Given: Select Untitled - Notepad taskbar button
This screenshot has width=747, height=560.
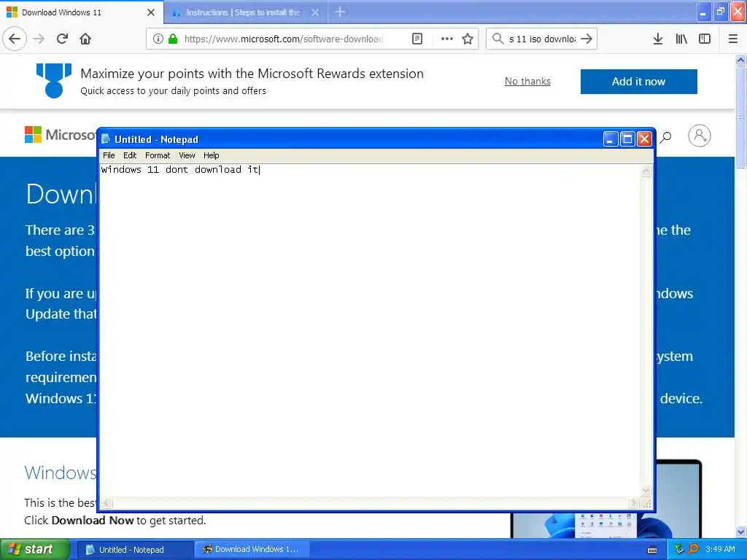Looking at the screenshot, I should [x=135, y=550].
